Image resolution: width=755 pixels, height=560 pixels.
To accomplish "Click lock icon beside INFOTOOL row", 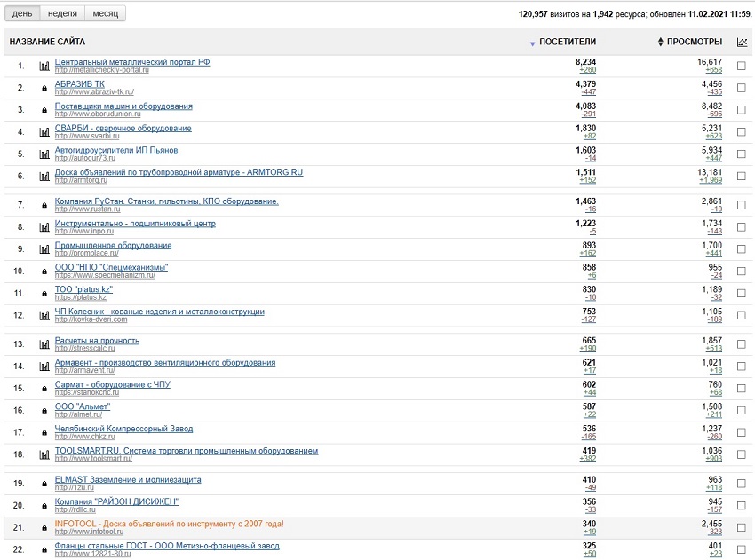I will click(44, 528).
